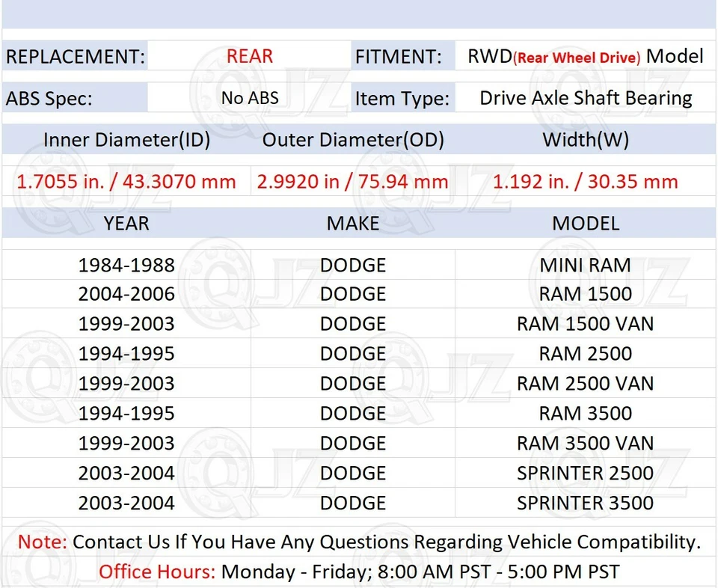This screenshot has height=588, width=718.
Task: Click DODGE in the RAM 3500 row
Action: tap(353, 413)
